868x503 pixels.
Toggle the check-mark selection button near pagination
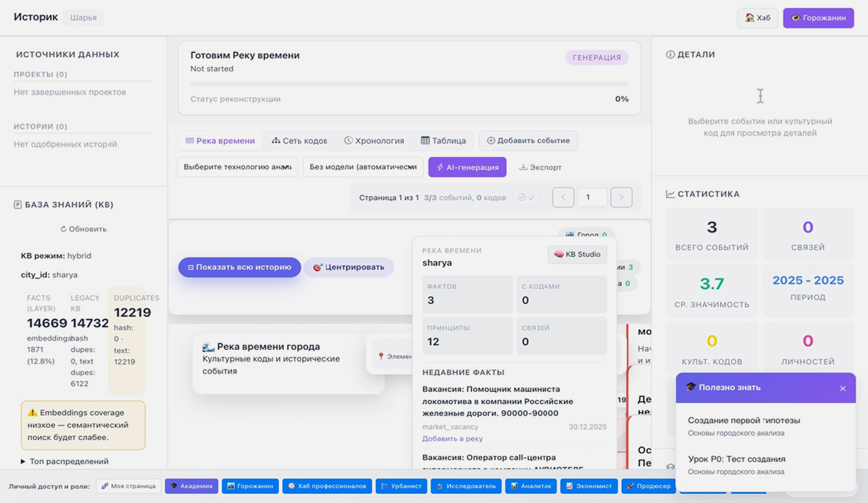pyautogui.click(x=526, y=198)
